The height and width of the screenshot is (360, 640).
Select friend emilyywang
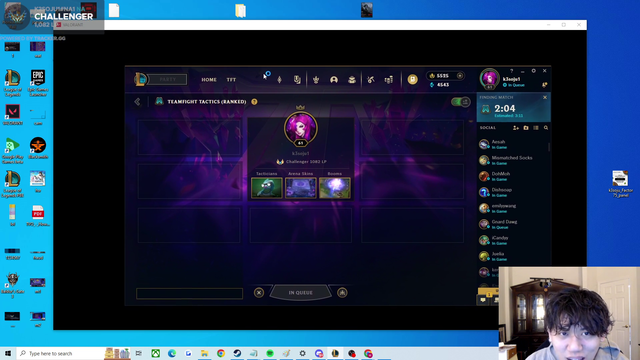click(x=513, y=208)
